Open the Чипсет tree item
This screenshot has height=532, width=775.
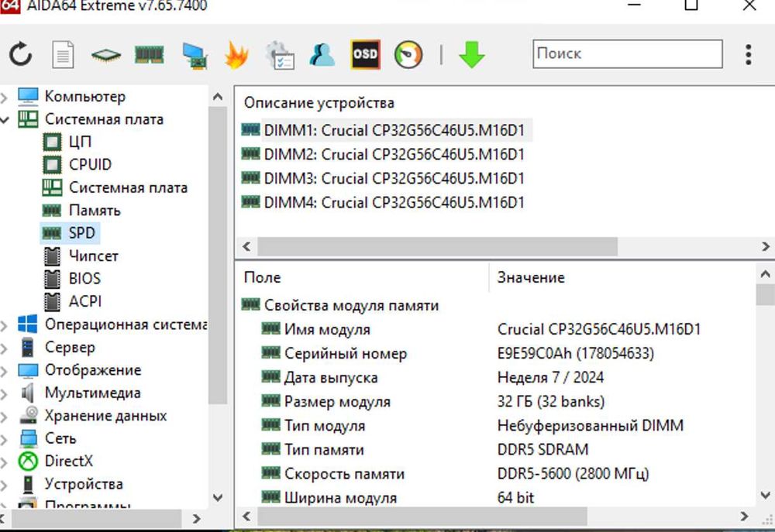pos(94,256)
